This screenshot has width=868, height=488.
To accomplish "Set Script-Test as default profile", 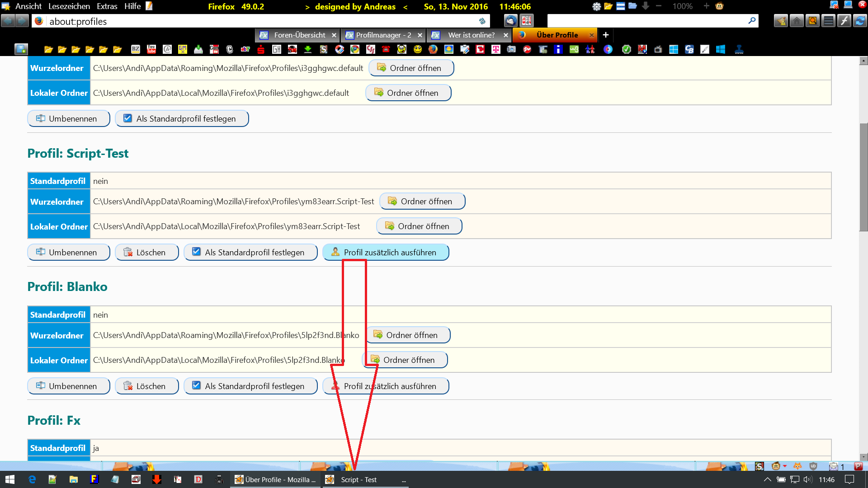I will (250, 252).
